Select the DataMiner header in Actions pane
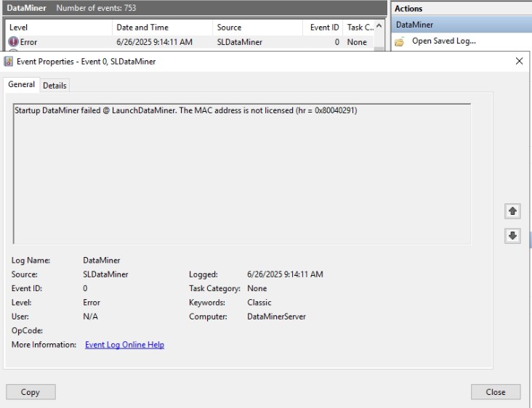 point(462,25)
